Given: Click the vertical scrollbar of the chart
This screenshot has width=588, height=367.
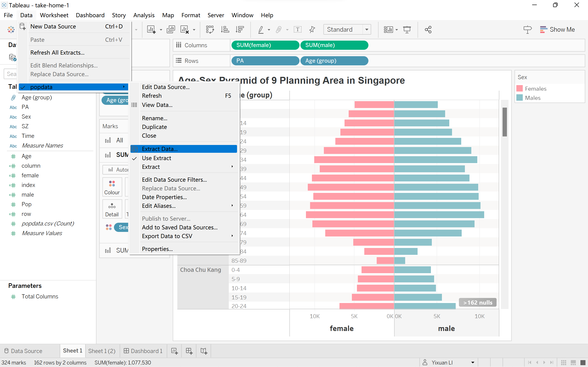Looking at the screenshot, I should (x=505, y=122).
